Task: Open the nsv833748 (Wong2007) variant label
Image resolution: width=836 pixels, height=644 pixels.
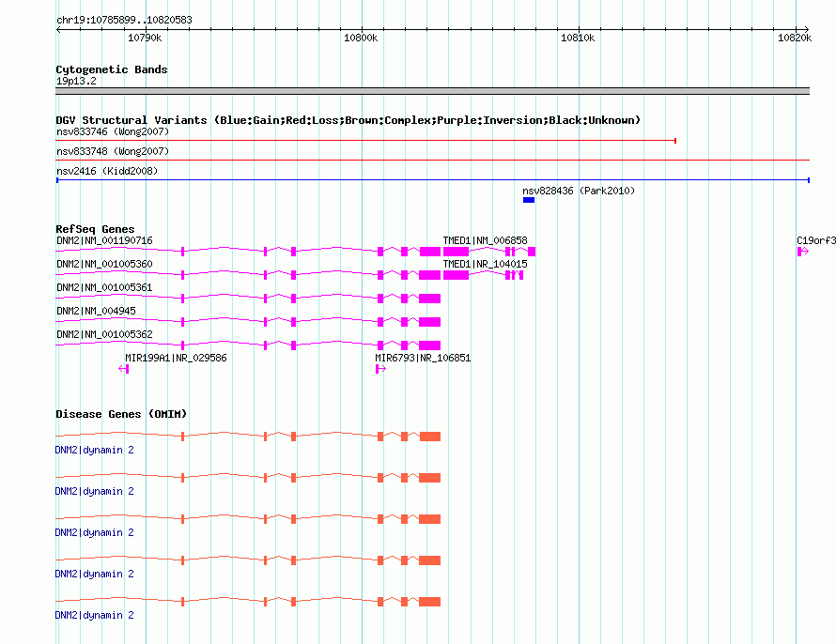Action: coord(113,151)
